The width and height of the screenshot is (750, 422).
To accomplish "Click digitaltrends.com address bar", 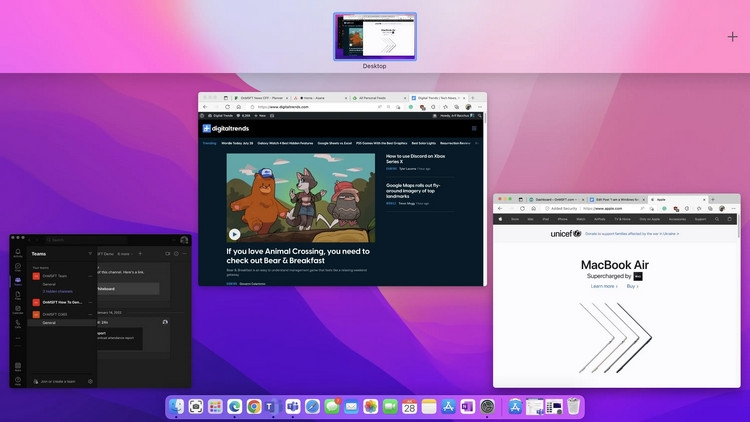I will coord(316,107).
